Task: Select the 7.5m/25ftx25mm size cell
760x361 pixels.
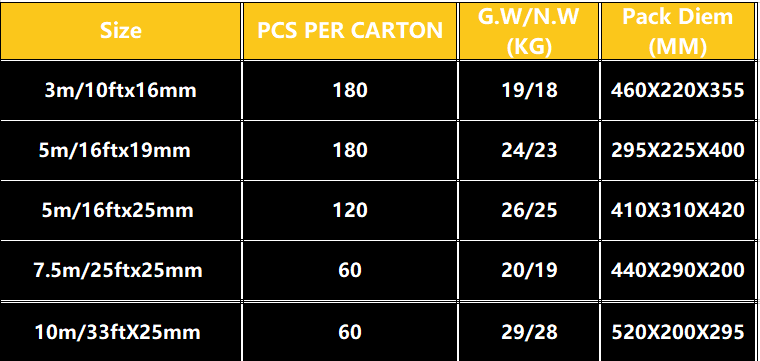Action: coord(121,270)
